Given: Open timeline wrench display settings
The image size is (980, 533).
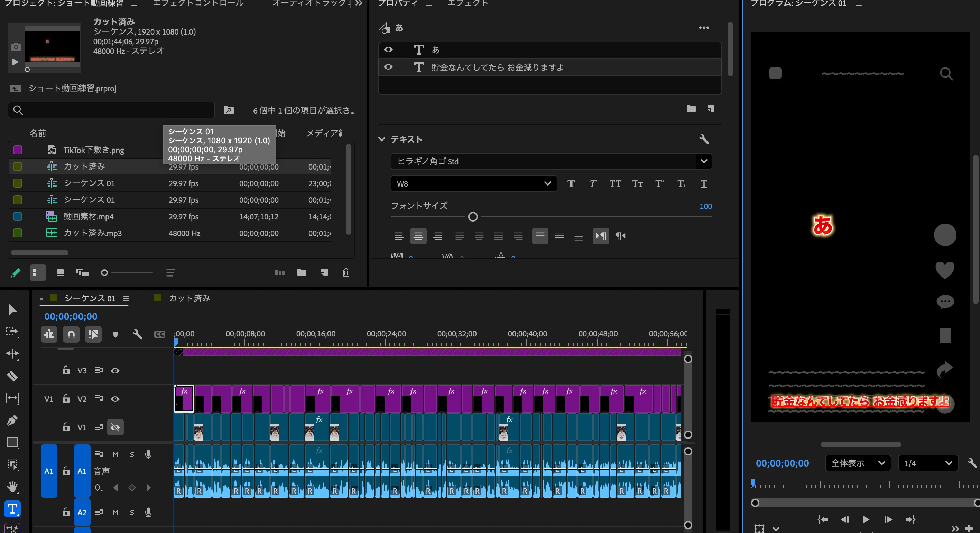Looking at the screenshot, I should click(x=137, y=334).
